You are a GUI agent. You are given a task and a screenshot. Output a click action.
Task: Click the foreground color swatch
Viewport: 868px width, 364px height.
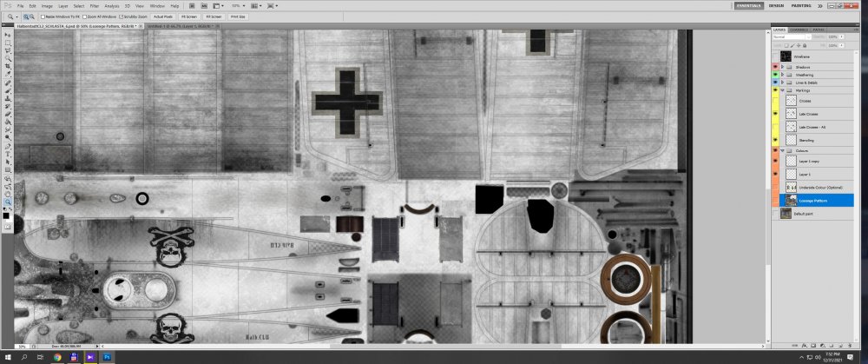6,213
